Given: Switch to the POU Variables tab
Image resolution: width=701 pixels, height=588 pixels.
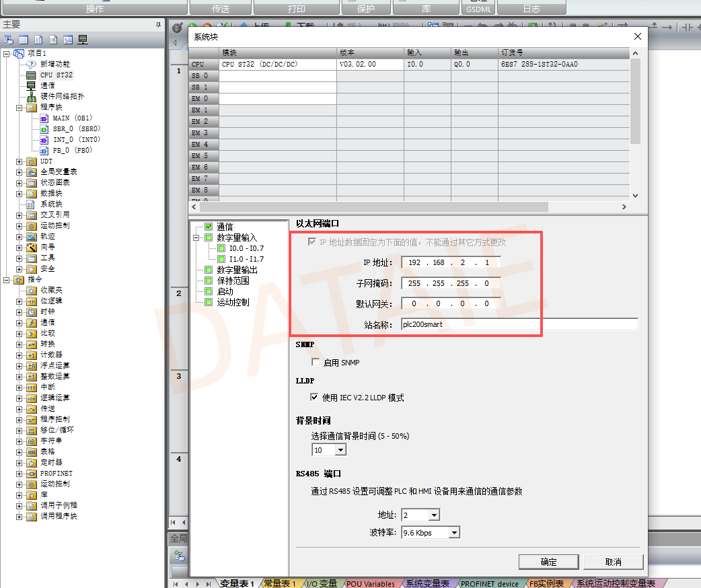Looking at the screenshot, I should pos(370,583).
